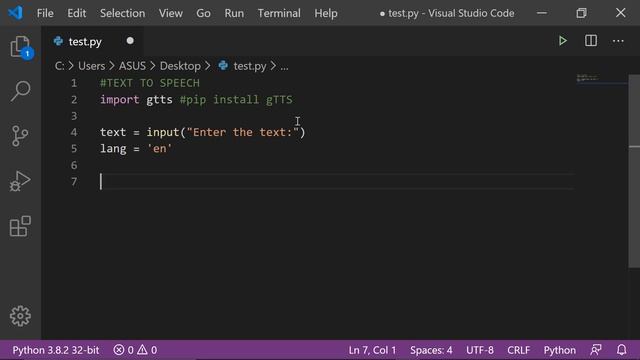Open Run and Debug view icon

20,181
